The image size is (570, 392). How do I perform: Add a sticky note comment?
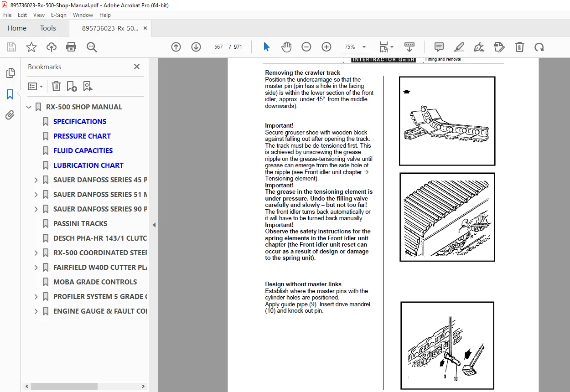pos(439,47)
